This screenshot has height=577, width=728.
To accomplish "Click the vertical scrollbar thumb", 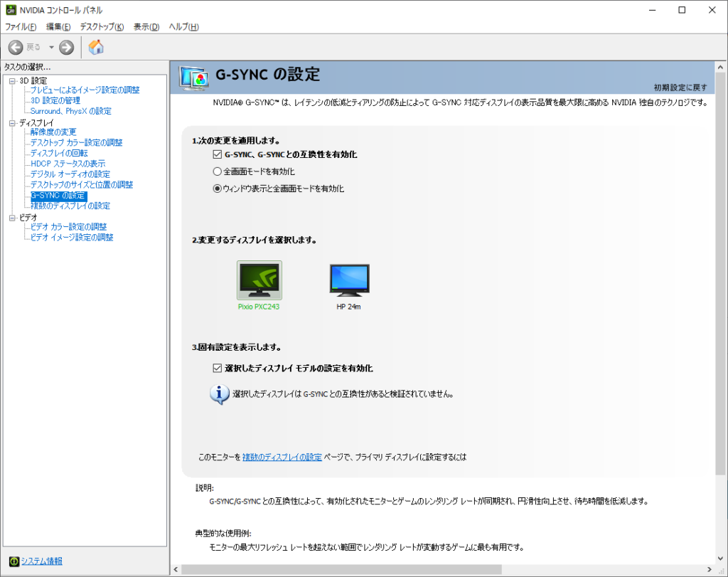I will 720,275.
